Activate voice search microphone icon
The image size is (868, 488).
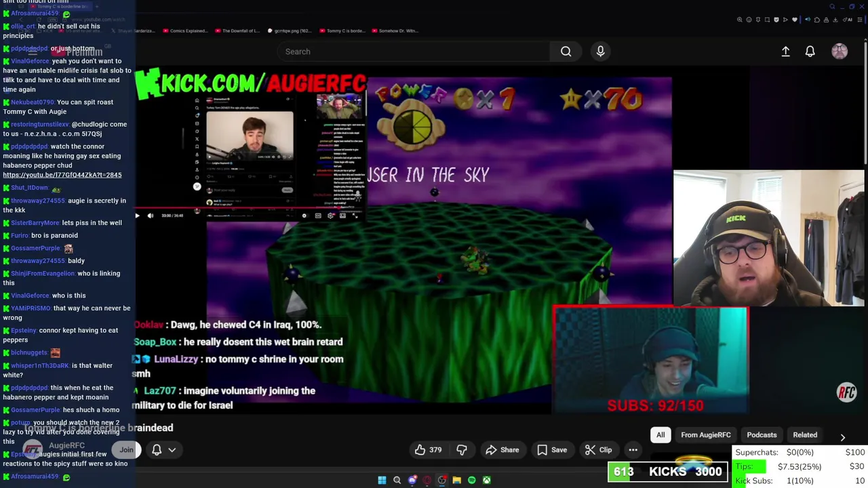pyautogui.click(x=600, y=52)
